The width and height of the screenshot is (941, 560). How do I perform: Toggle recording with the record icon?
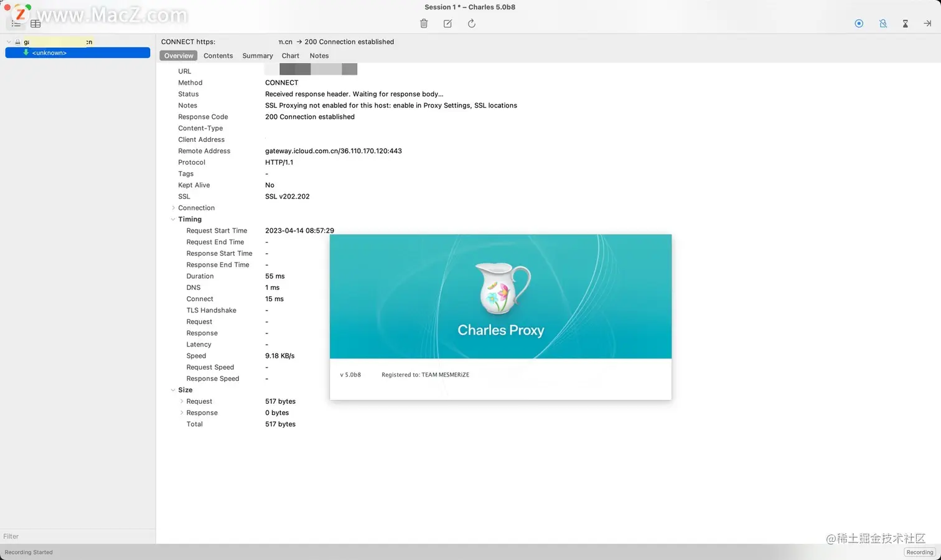(859, 24)
